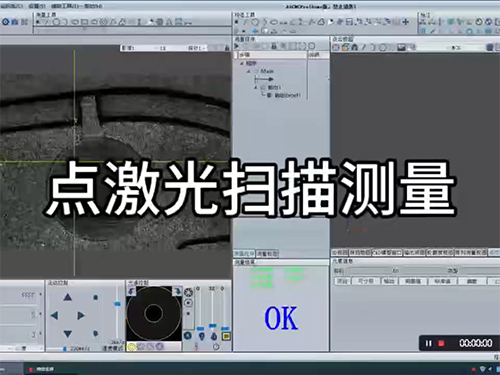Click the lock icon in program toolbar
500x375 pixels.
(x=273, y=46)
